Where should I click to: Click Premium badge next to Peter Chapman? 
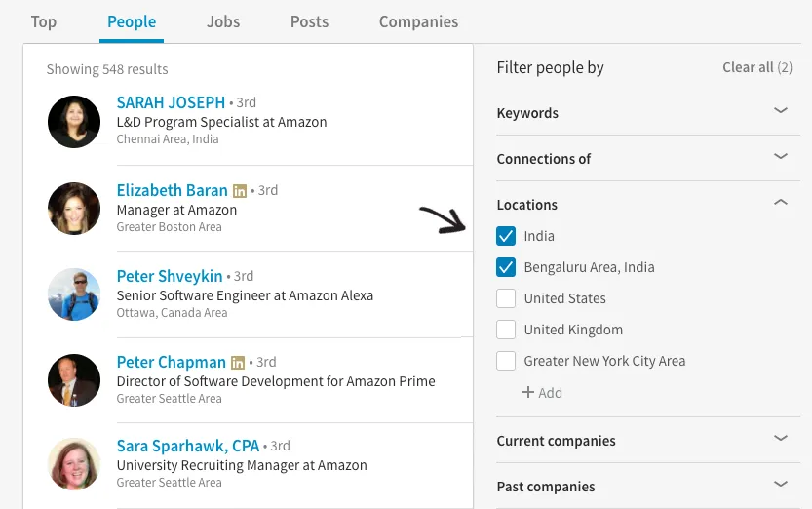pyautogui.click(x=238, y=363)
